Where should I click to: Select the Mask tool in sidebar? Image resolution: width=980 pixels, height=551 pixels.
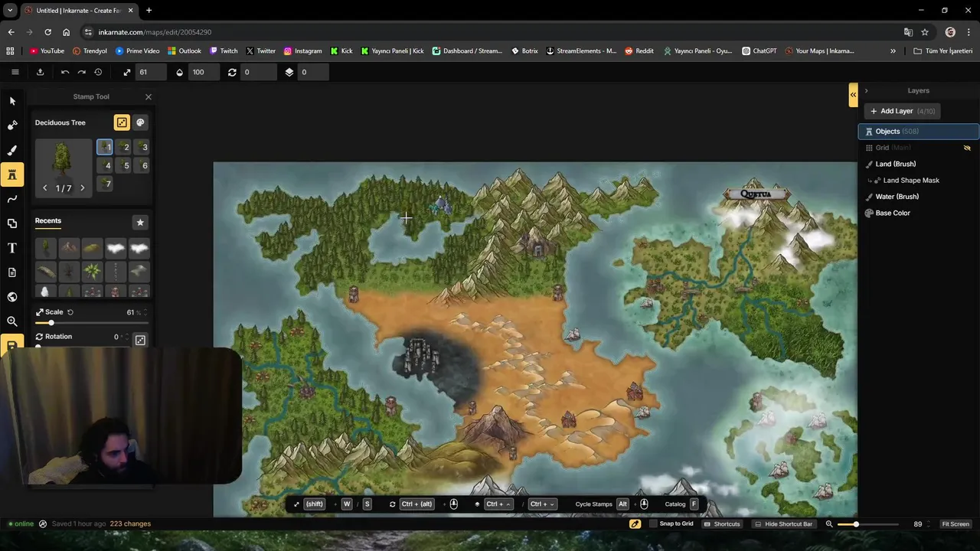click(12, 126)
